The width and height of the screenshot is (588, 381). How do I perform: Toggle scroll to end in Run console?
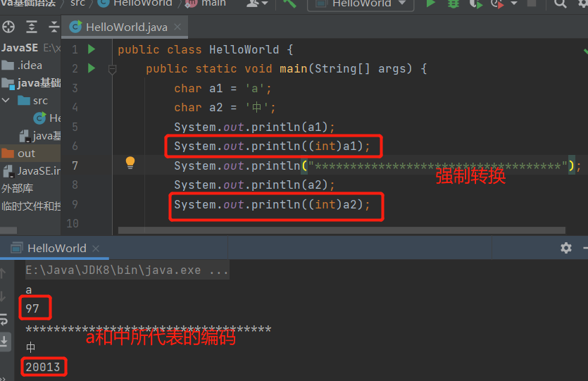(4, 342)
